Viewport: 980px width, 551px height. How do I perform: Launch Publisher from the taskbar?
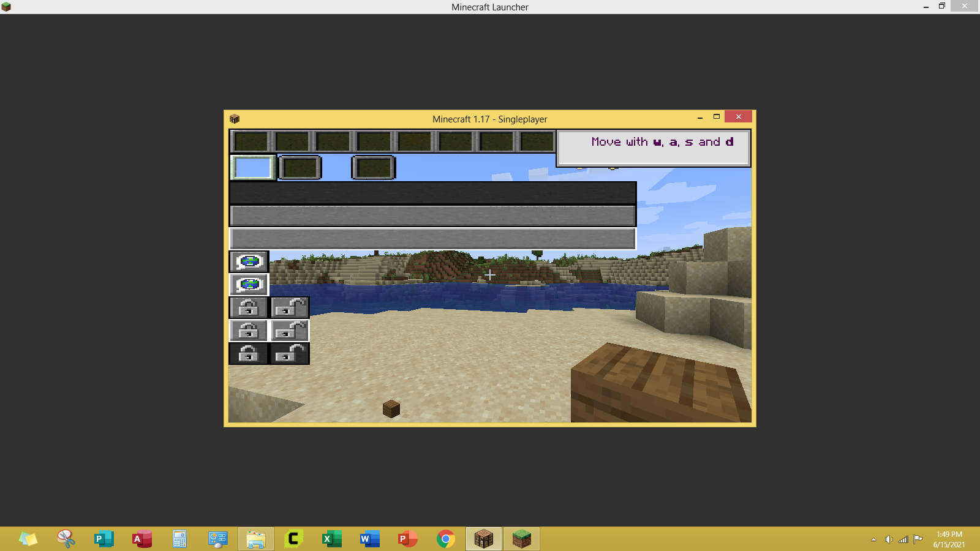click(104, 539)
